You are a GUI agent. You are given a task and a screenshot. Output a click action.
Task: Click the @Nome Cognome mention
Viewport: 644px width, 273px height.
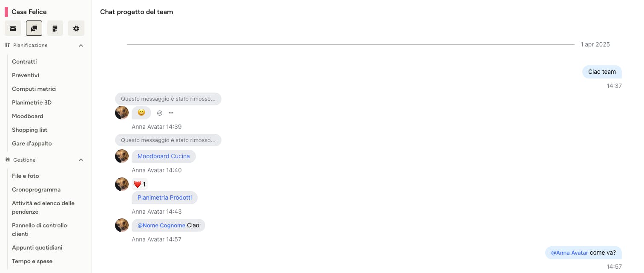point(161,225)
